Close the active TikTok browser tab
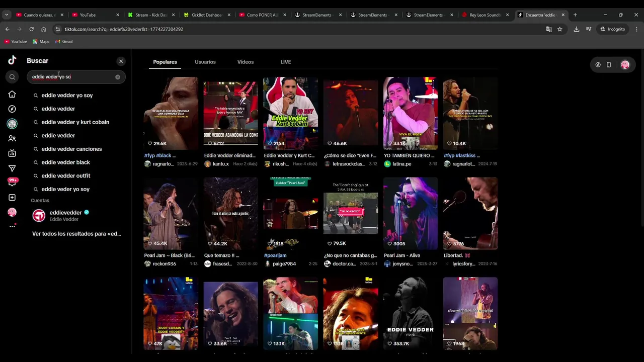The width and height of the screenshot is (644, 362). (563, 15)
